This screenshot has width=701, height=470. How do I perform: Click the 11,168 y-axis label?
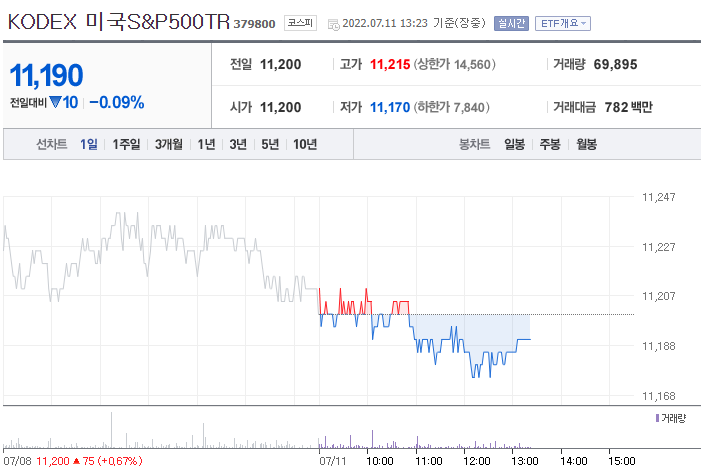[x=659, y=396]
